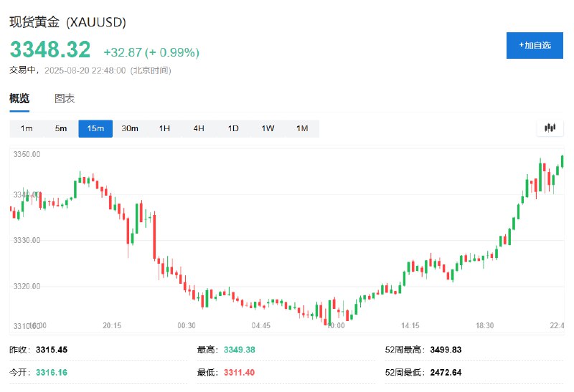Set chart interval to 4H

click(x=199, y=128)
